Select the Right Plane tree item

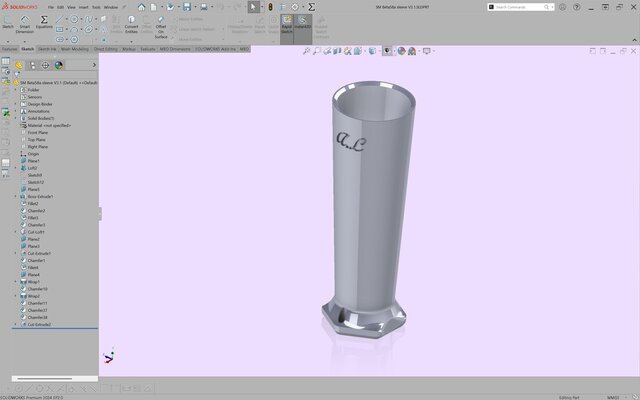click(x=37, y=146)
